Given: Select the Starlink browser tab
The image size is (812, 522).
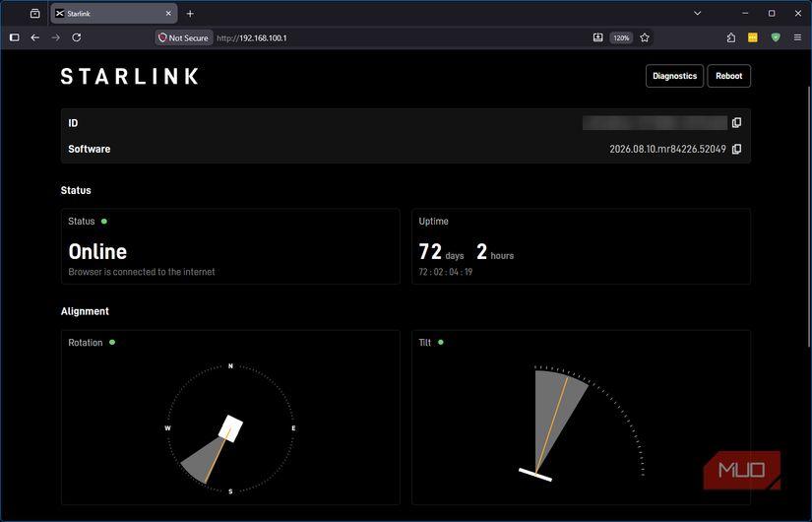Looking at the screenshot, I should (114, 14).
